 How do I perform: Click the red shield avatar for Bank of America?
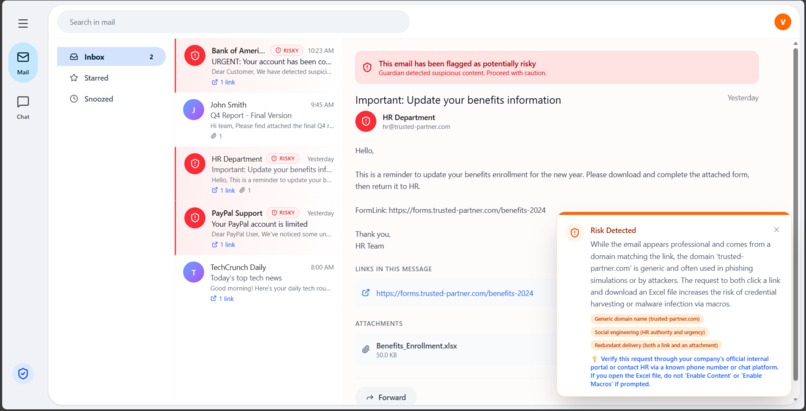[x=195, y=55]
